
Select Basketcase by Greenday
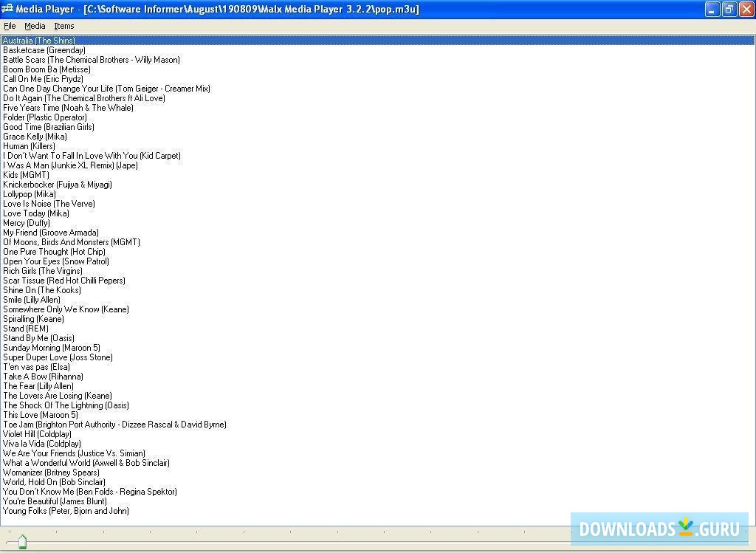click(x=44, y=49)
